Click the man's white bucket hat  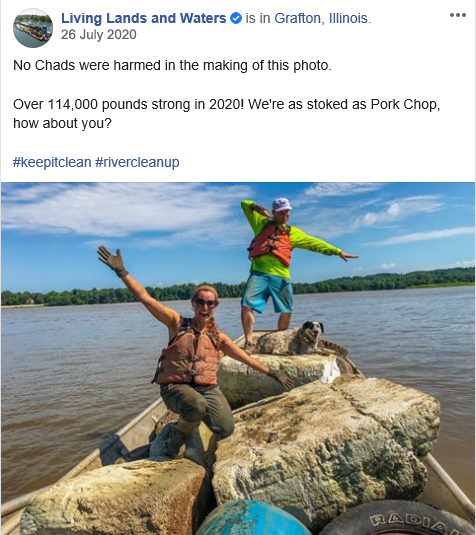pyautogui.click(x=281, y=204)
